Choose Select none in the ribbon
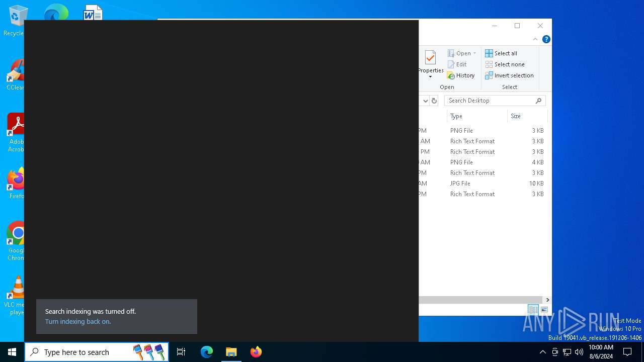 point(505,64)
